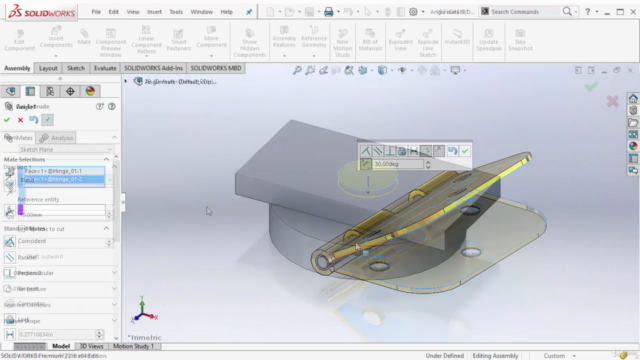Click the undo arrow in the PropertyManager
The width and height of the screenshot is (640, 360).
33,120
